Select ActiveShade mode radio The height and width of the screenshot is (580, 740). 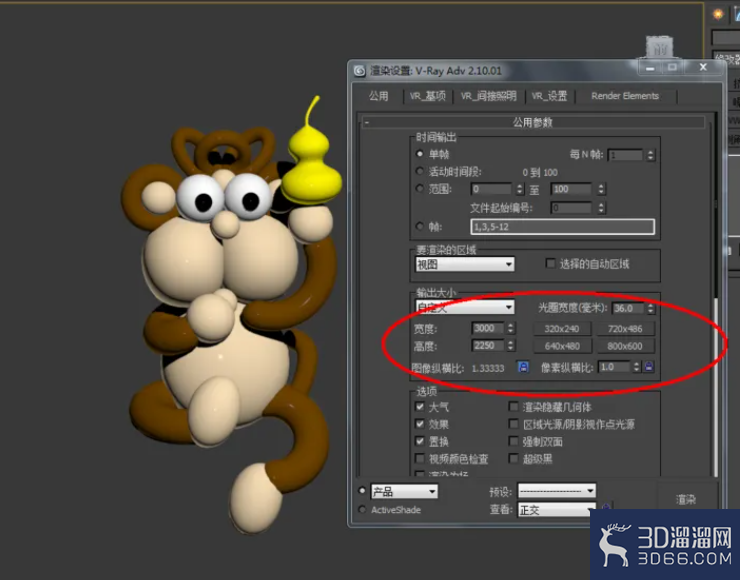(x=362, y=509)
